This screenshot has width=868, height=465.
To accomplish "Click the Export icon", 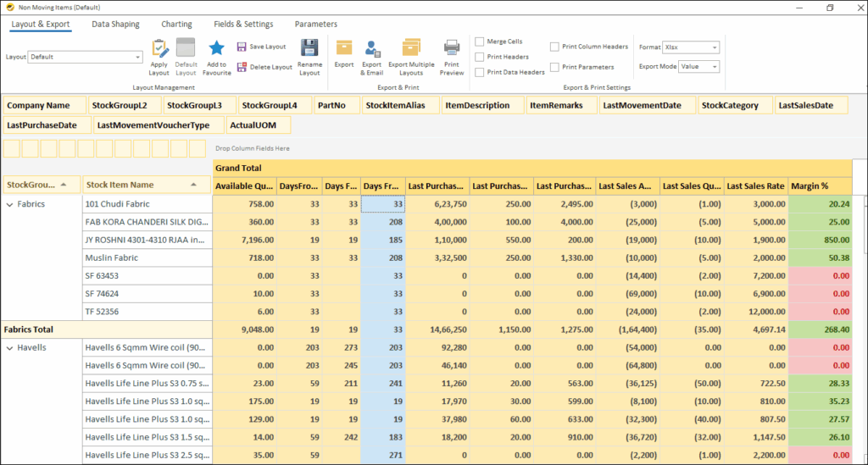I will (344, 48).
